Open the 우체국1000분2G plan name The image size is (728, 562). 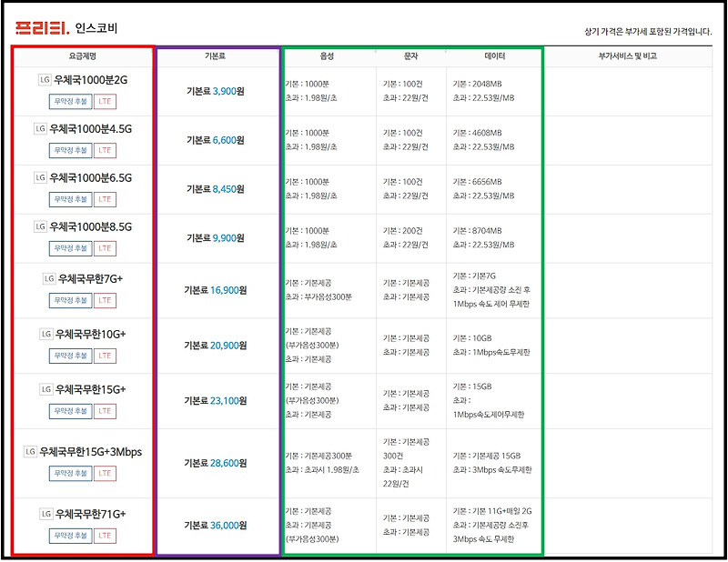click(x=90, y=80)
